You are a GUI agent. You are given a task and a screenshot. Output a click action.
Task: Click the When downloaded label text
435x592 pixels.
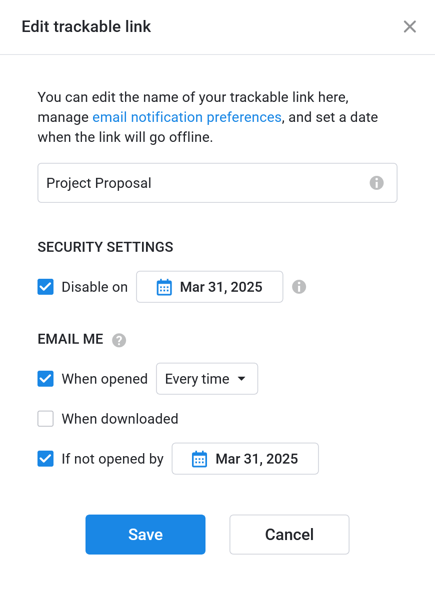click(x=120, y=419)
